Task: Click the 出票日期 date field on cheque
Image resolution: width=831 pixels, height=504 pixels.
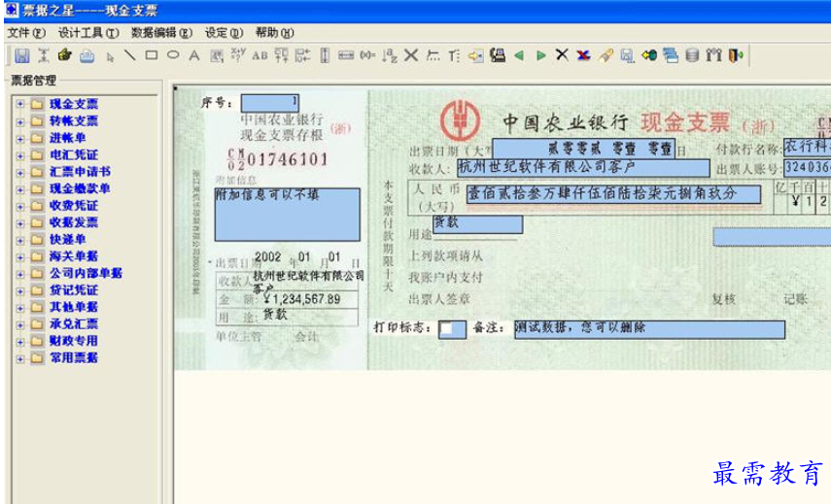Action: point(583,149)
